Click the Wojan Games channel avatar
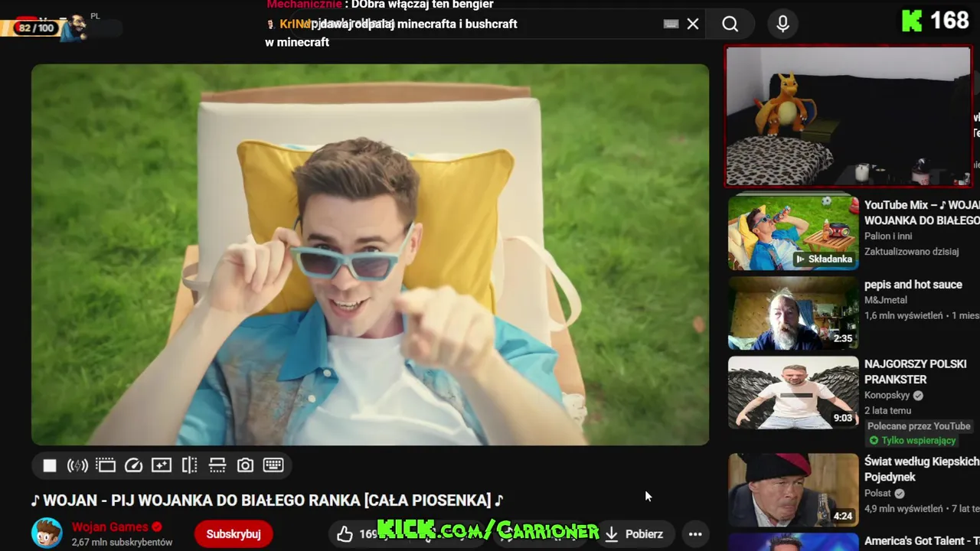The width and height of the screenshot is (980, 551). 47,533
